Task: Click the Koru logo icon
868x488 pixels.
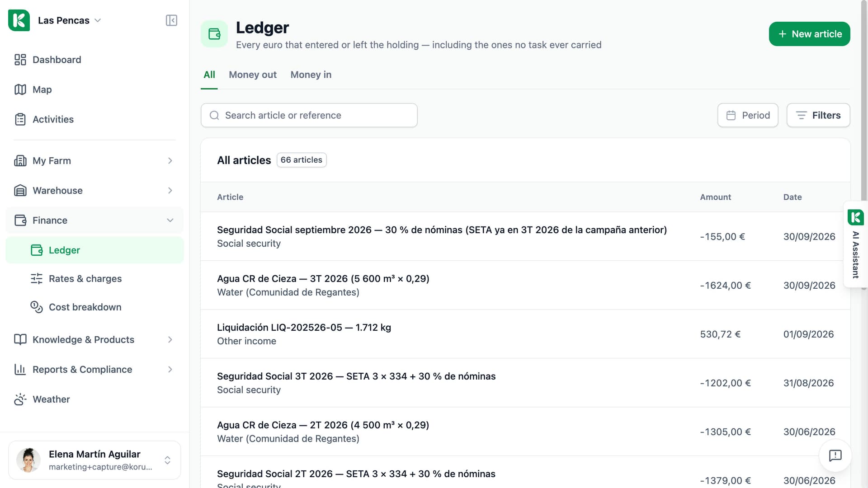Action: click(x=19, y=20)
